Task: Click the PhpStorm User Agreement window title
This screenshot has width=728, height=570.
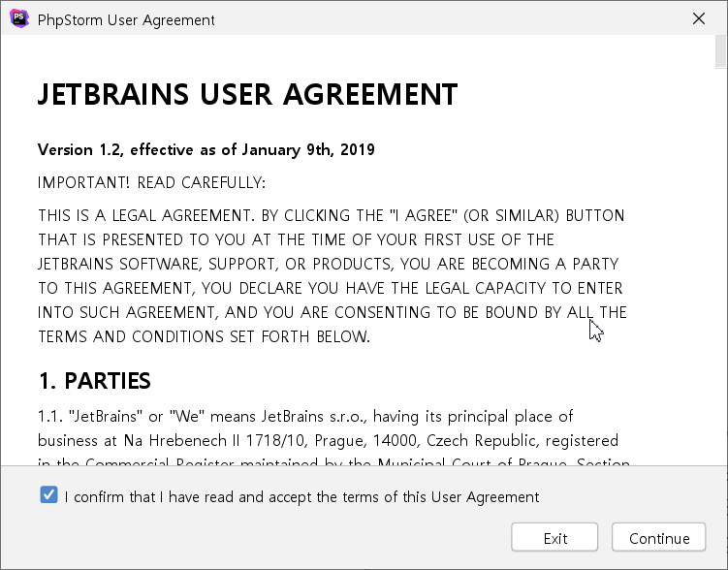Action: (x=126, y=20)
